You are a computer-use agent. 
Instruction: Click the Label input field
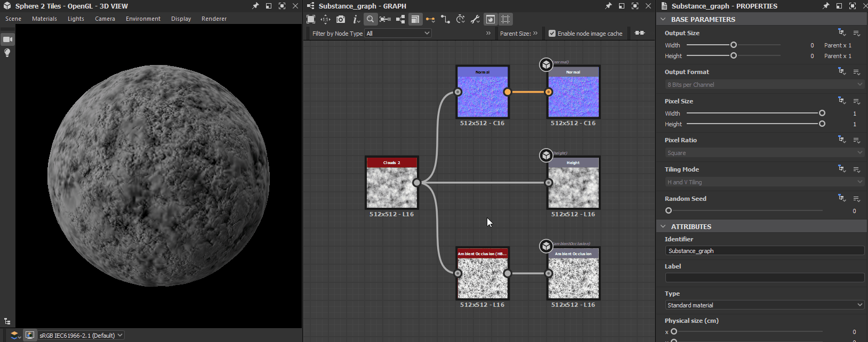click(765, 278)
